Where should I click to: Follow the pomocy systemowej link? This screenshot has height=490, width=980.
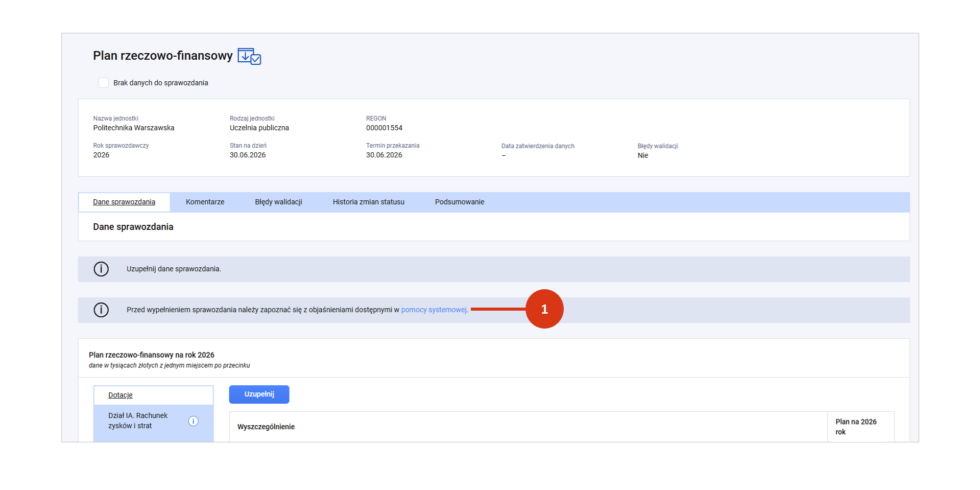click(434, 310)
